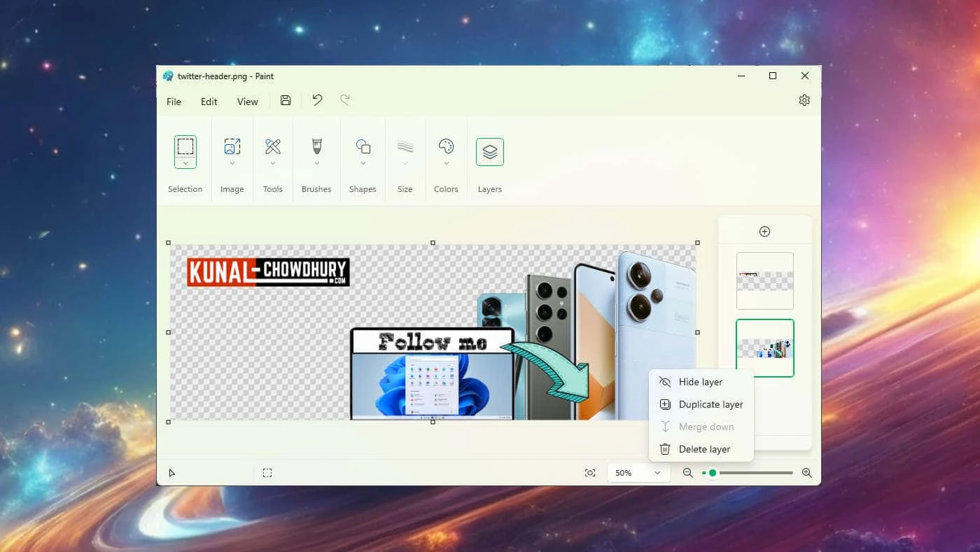The height and width of the screenshot is (552, 980).
Task: Open Paint settings gear
Action: pyautogui.click(x=804, y=100)
